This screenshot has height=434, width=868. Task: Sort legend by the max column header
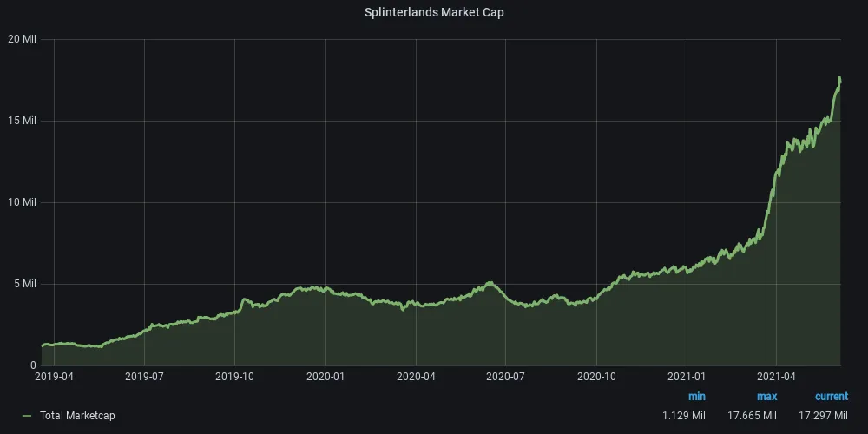click(766, 397)
